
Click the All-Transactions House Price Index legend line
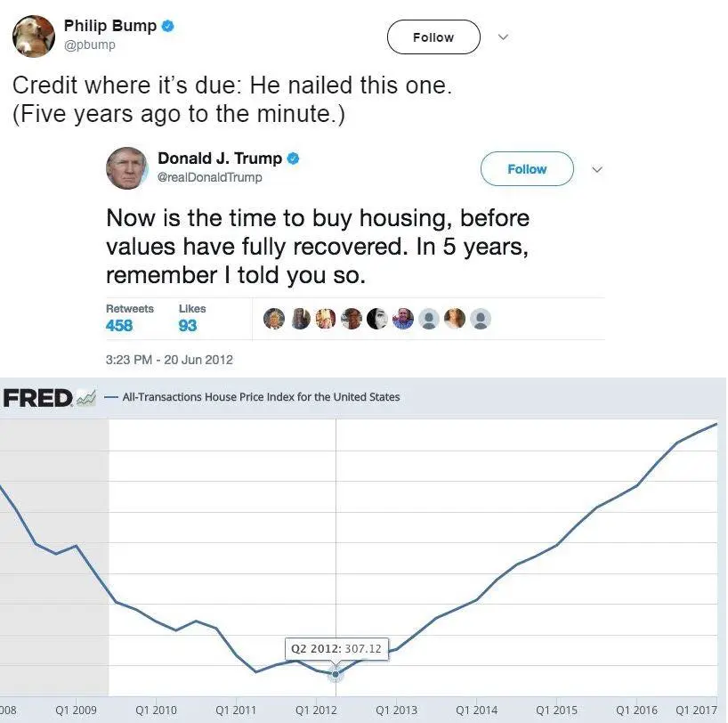[111, 397]
